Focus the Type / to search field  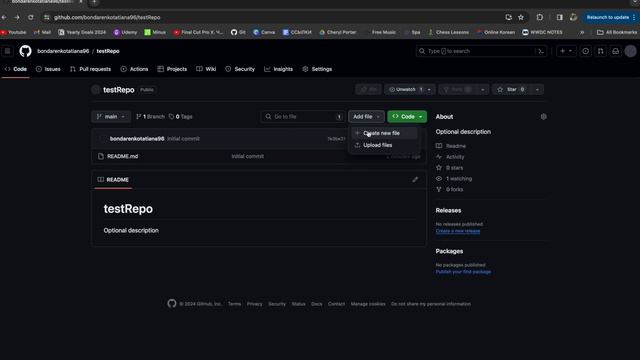481,51
